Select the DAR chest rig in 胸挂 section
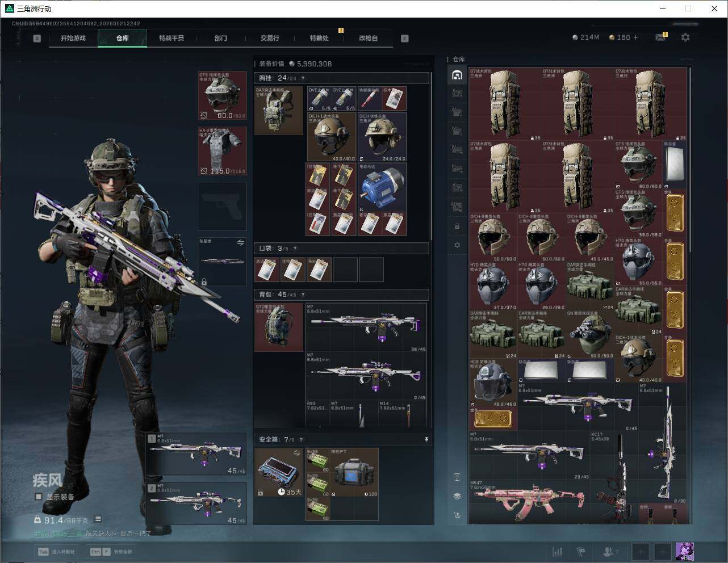The height and width of the screenshot is (563, 728). point(278,110)
